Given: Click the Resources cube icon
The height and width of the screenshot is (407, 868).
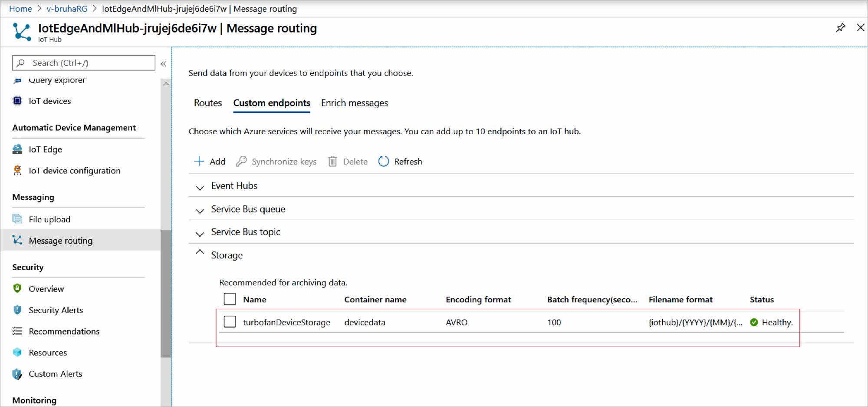Looking at the screenshot, I should (x=17, y=352).
